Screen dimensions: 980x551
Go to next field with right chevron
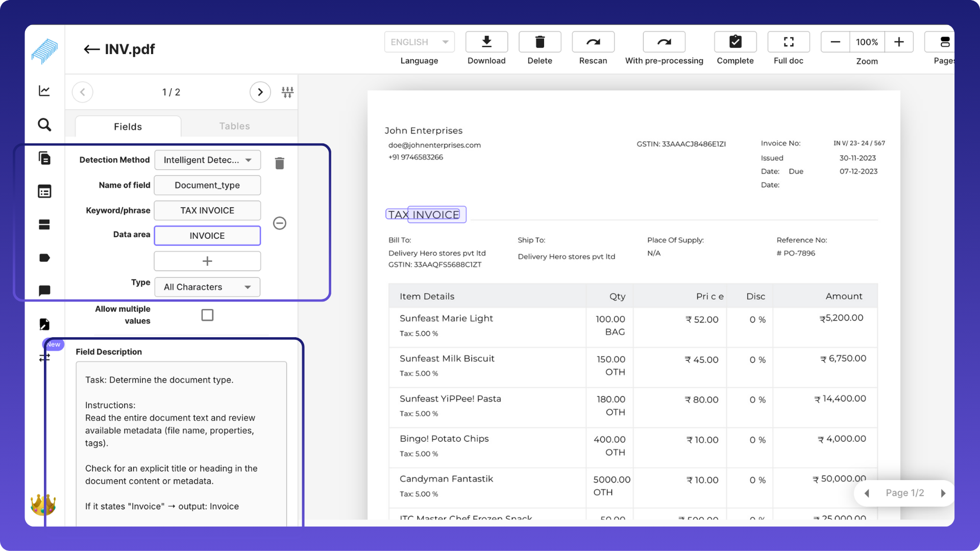pos(260,92)
